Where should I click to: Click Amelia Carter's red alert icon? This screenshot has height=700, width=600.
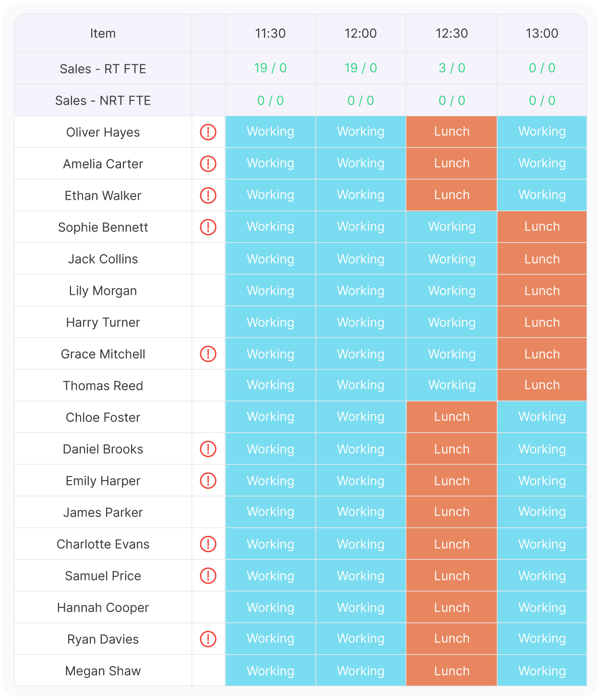(x=208, y=164)
